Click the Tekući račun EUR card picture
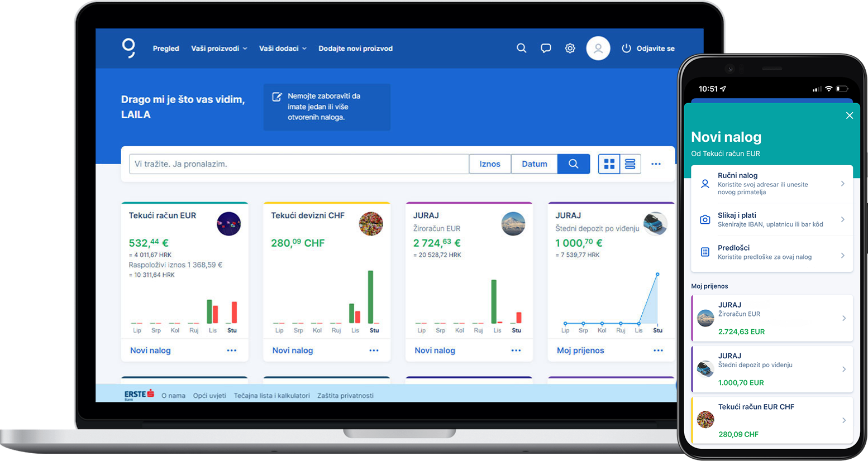Viewport: 868px width, 461px height. point(228,224)
